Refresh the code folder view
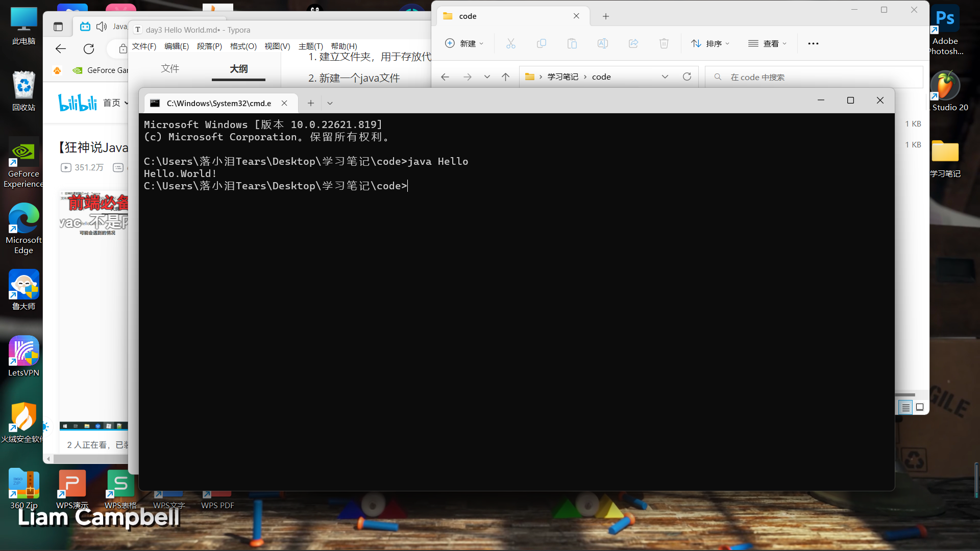This screenshot has width=980, height=551. point(687,77)
